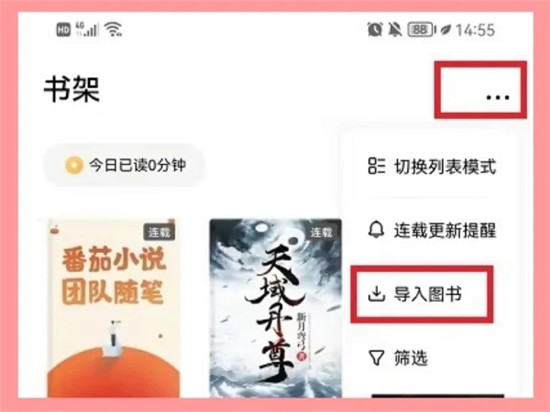Tap the gold coin icon
550x412 pixels.
click(x=74, y=165)
